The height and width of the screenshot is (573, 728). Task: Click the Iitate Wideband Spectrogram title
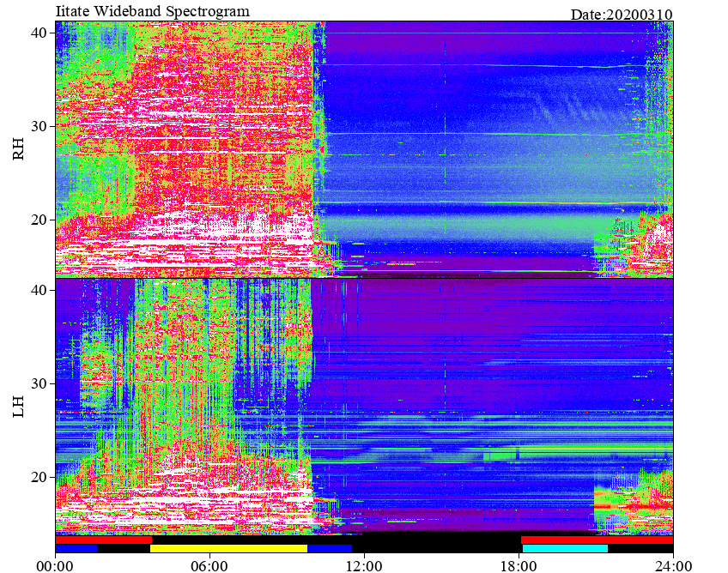152,10
